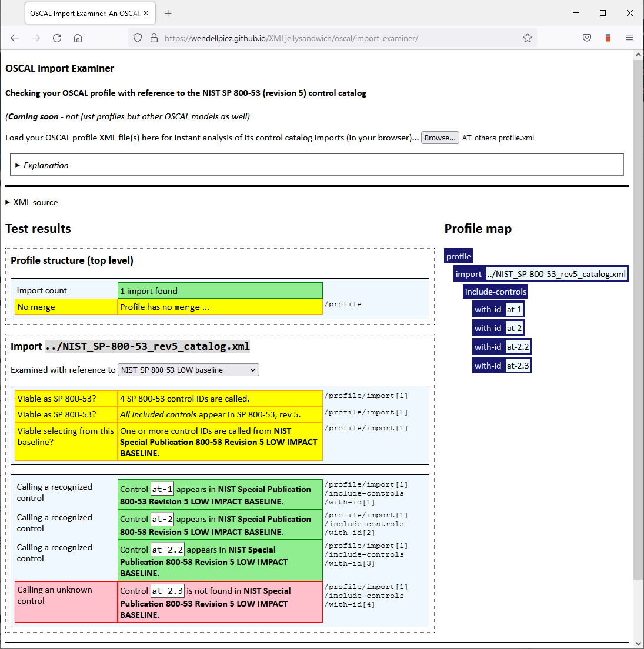Screen dimensions: 644x649
Task: Browse for an OSCAL profile XML file
Action: (440, 138)
